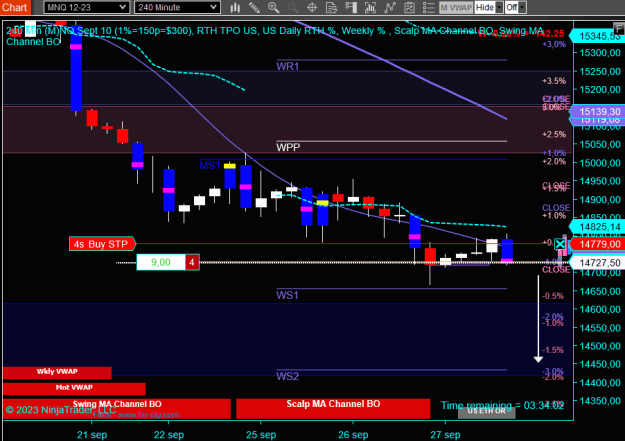Viewport: 625px width, 441px height.
Task: Click the 15000,00 price axis label
Action: click(600, 163)
